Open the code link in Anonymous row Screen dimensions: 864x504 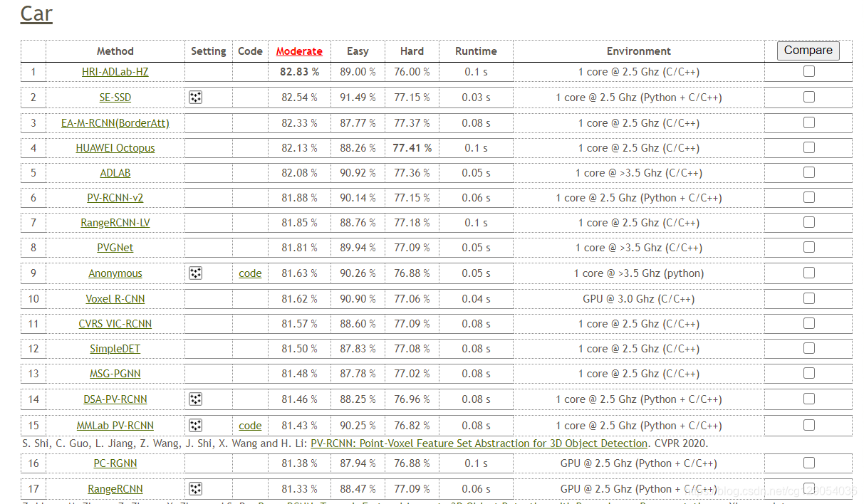click(x=250, y=273)
